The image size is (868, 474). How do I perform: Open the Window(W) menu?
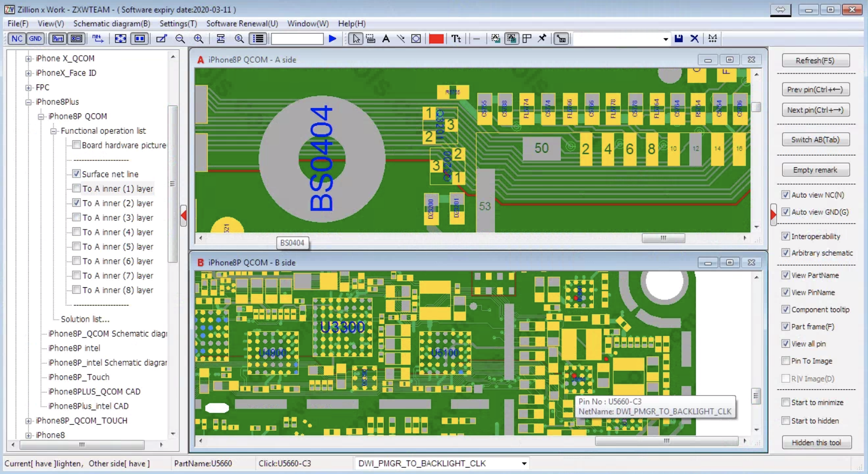[x=308, y=24]
